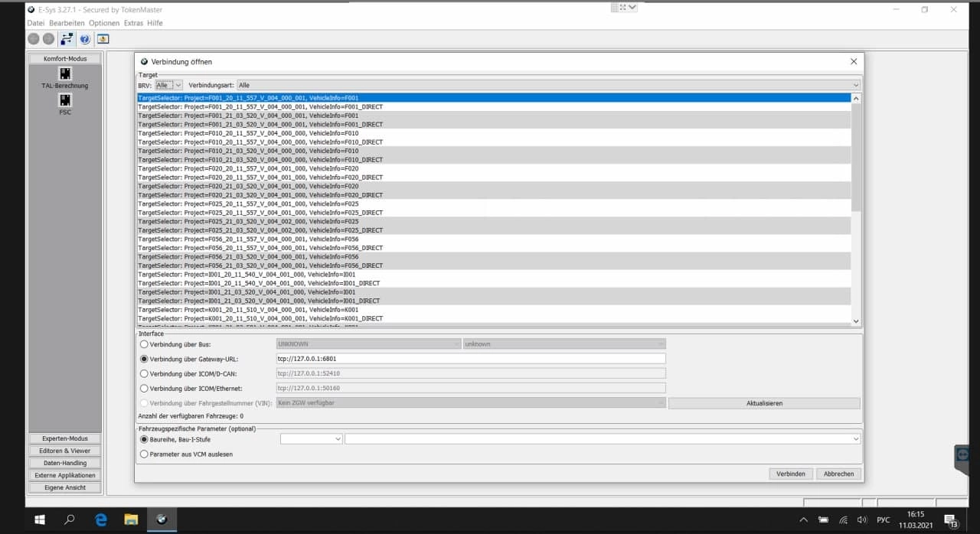
Task: Switch to the Eigene Ansicht panel
Action: 65,487
